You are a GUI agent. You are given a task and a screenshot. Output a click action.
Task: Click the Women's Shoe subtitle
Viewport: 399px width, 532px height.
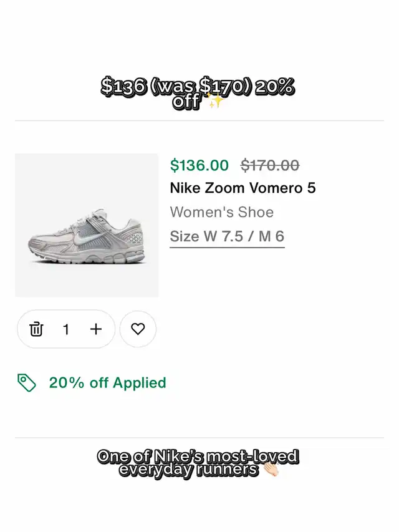pos(221,212)
